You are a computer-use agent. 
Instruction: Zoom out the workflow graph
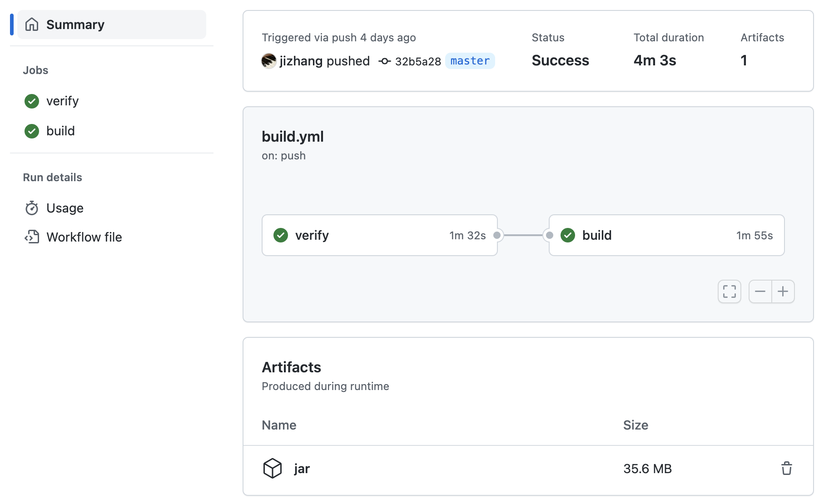[760, 292]
